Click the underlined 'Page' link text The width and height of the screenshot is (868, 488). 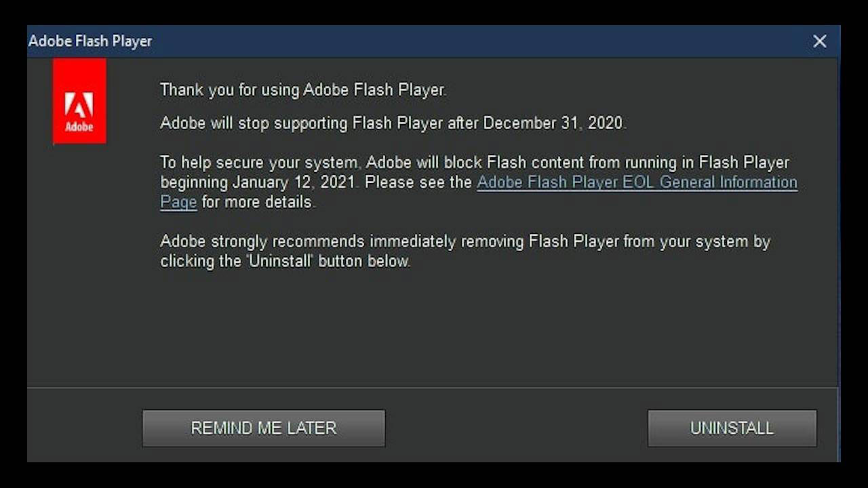pyautogui.click(x=178, y=201)
